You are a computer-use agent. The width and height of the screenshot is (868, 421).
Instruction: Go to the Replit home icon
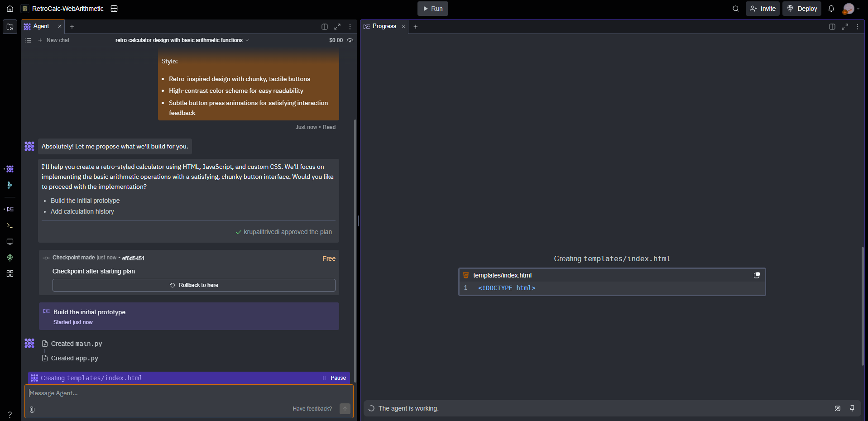[x=10, y=9]
